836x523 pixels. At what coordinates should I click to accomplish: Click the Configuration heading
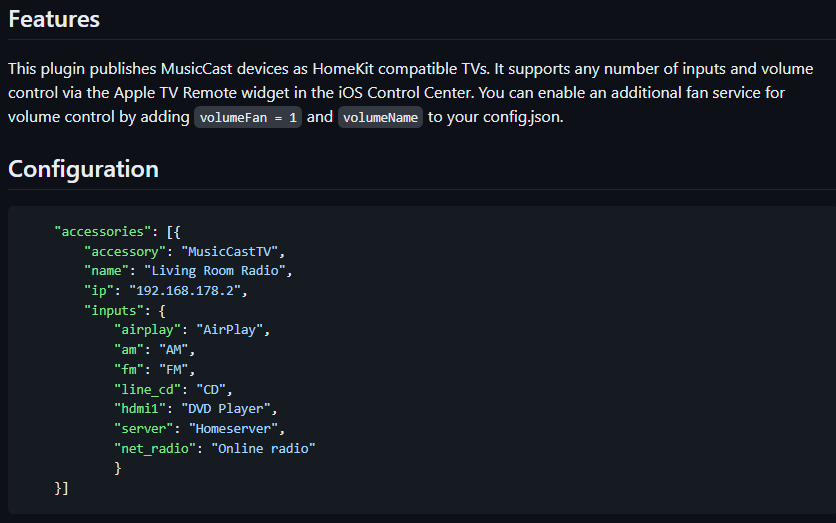point(83,169)
